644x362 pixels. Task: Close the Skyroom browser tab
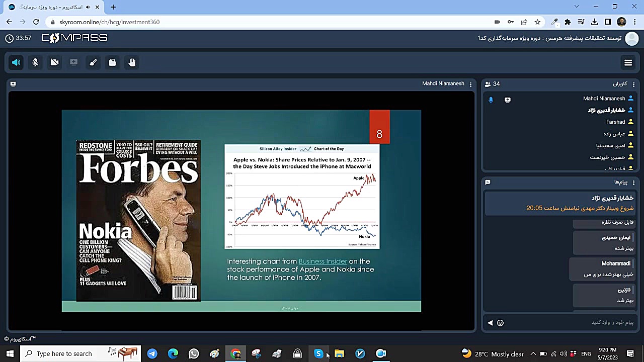tap(97, 7)
